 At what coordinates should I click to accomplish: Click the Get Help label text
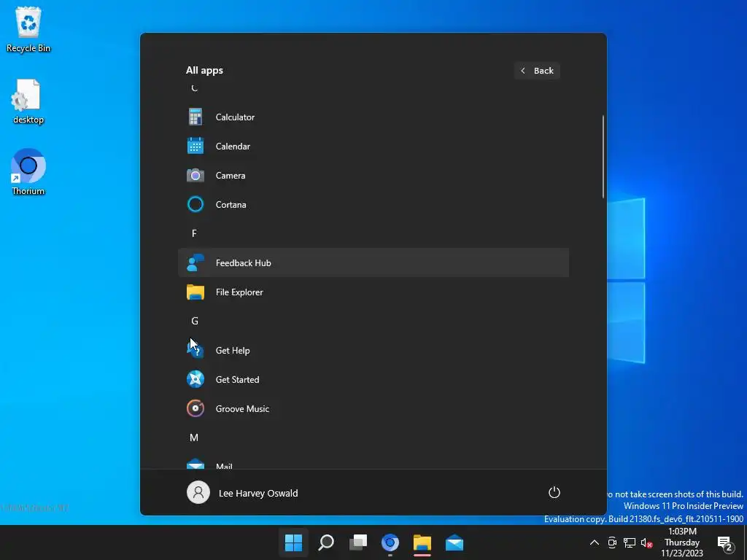[233, 351]
